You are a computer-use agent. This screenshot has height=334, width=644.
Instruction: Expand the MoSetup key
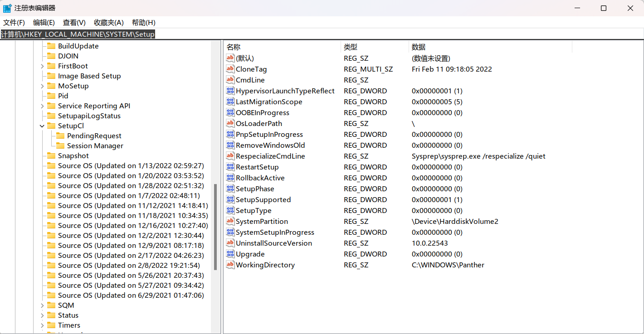[42, 86]
